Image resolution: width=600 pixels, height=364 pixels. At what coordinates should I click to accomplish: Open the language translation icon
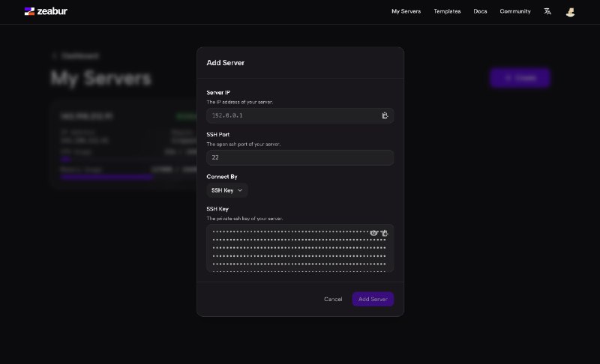pos(547,11)
